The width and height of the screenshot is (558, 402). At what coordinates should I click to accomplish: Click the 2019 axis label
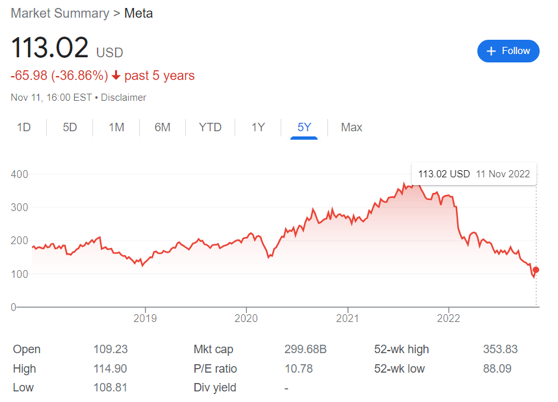click(x=145, y=318)
